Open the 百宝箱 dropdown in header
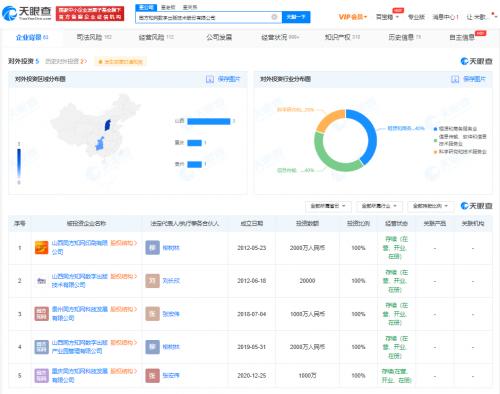This screenshot has height=394, width=500. 387,17
